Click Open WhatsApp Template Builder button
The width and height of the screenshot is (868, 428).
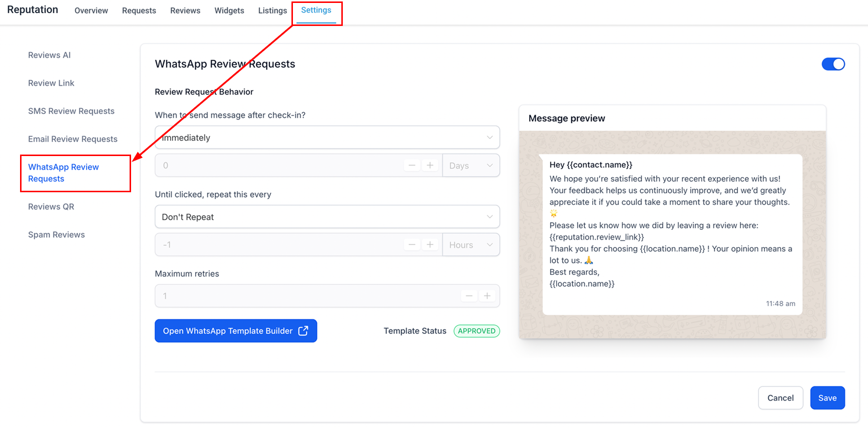[236, 331]
